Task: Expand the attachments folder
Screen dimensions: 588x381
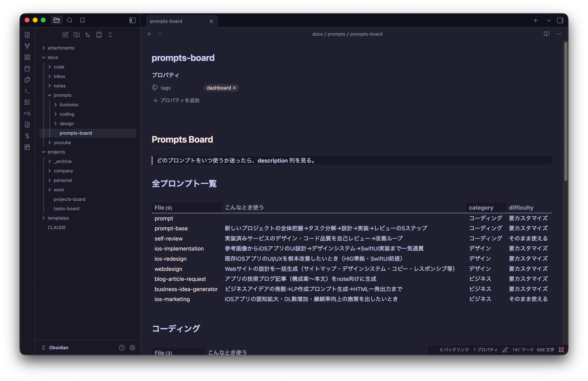Action: (61, 48)
